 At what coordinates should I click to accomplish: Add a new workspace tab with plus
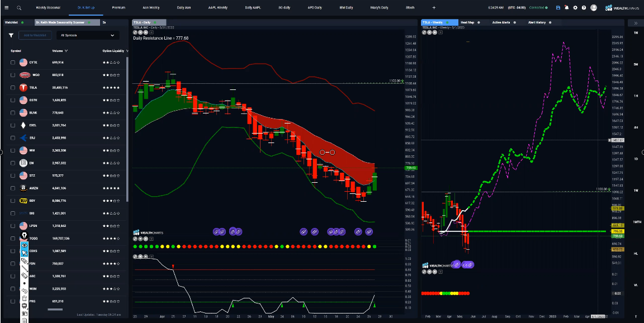tap(434, 8)
